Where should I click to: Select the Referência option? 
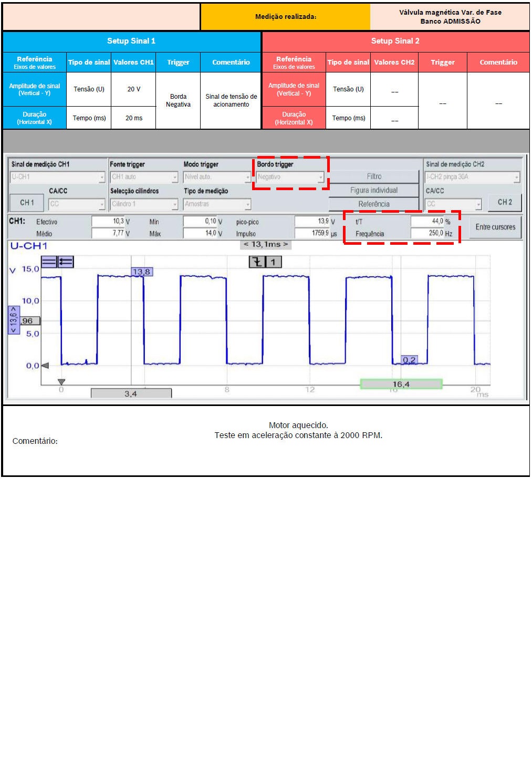374,204
